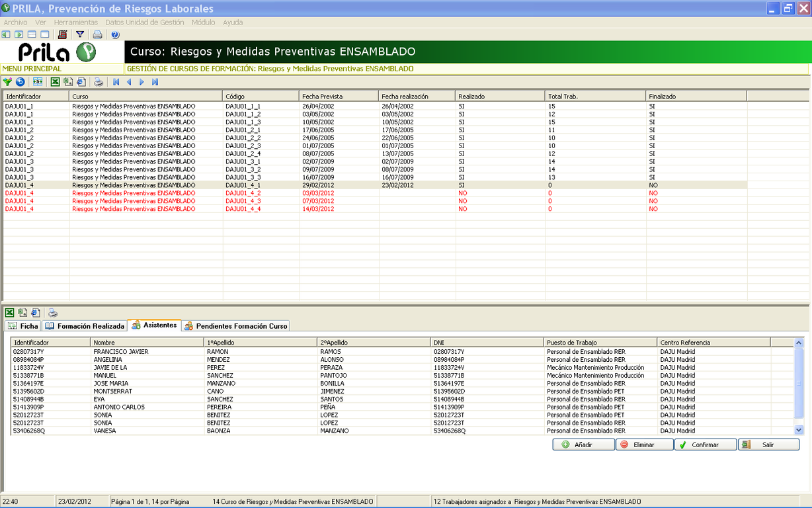Click the blue circular undo arrow icon
Screen dimensions: 812x508
click(20, 82)
